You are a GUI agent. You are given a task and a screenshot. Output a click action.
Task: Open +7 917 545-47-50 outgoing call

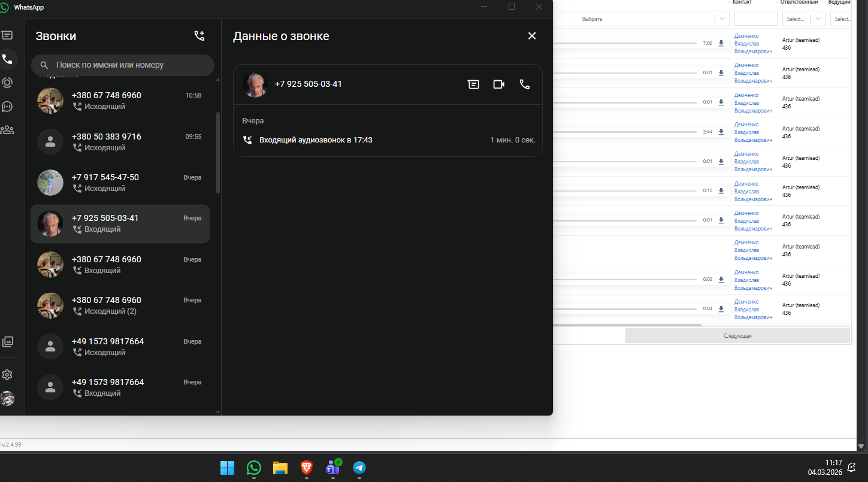(120, 183)
